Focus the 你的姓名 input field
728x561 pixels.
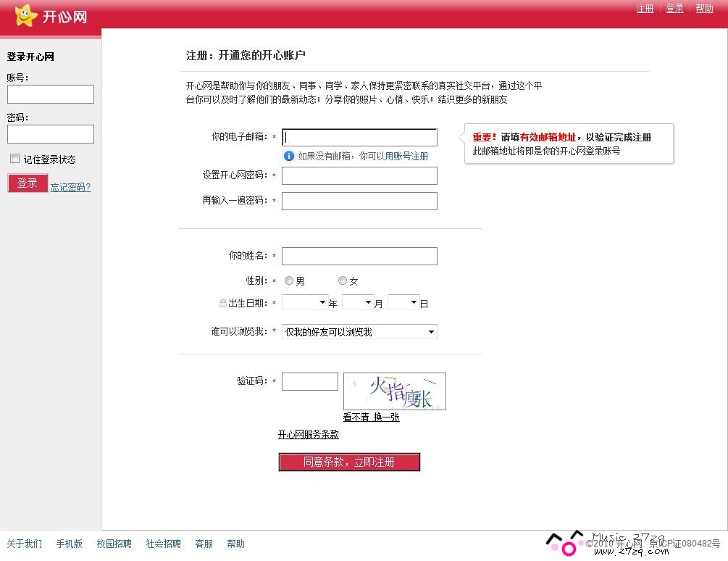tap(359, 256)
